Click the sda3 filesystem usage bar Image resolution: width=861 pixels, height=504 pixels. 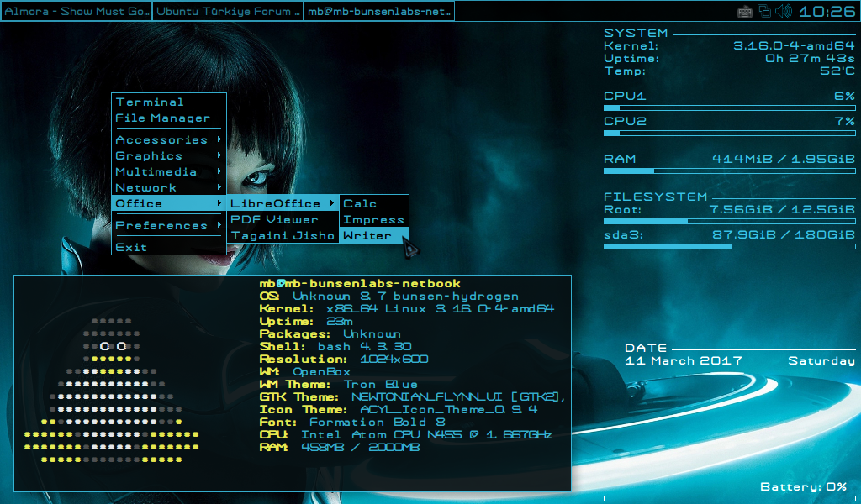[729, 247]
